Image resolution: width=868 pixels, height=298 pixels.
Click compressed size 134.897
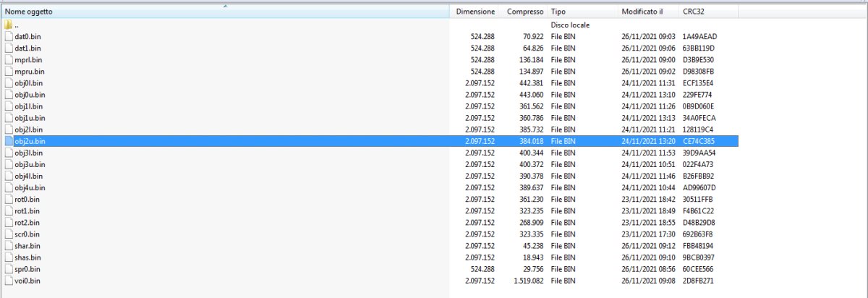point(532,71)
